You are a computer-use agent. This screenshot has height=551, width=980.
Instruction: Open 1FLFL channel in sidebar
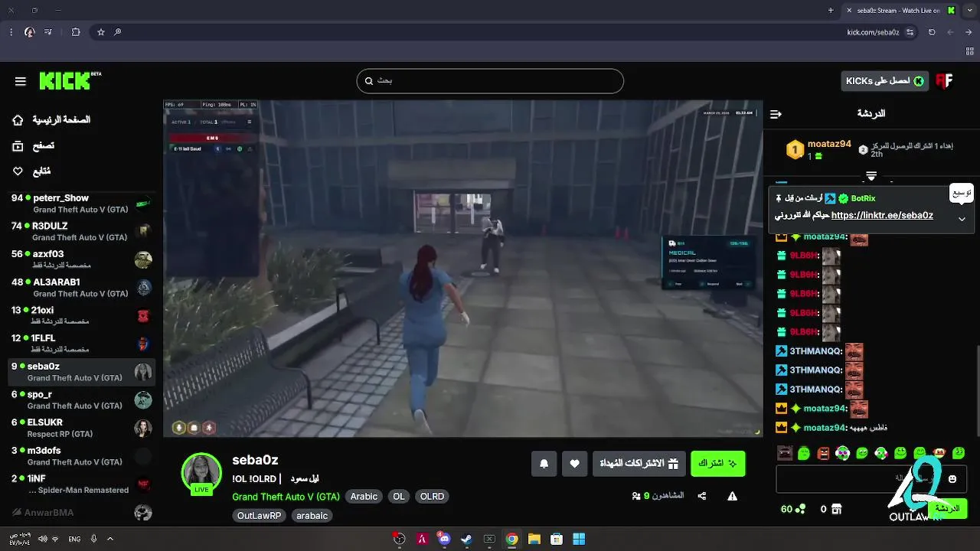click(x=81, y=344)
